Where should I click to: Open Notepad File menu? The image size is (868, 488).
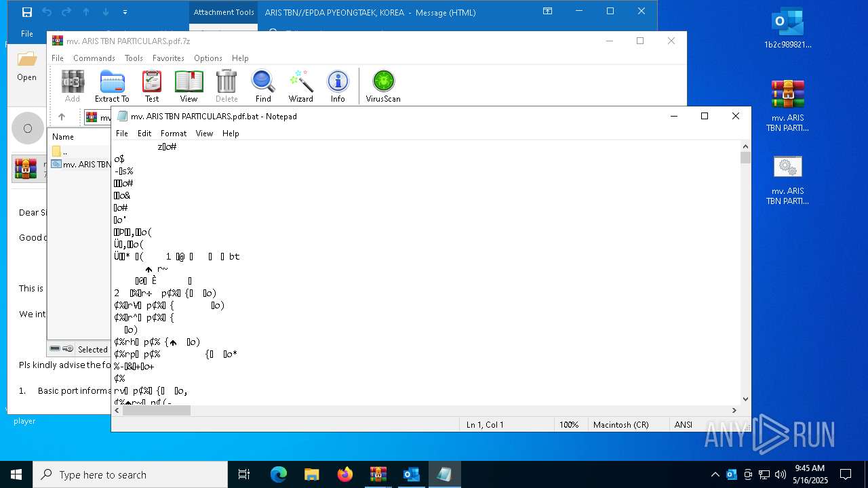[122, 134]
